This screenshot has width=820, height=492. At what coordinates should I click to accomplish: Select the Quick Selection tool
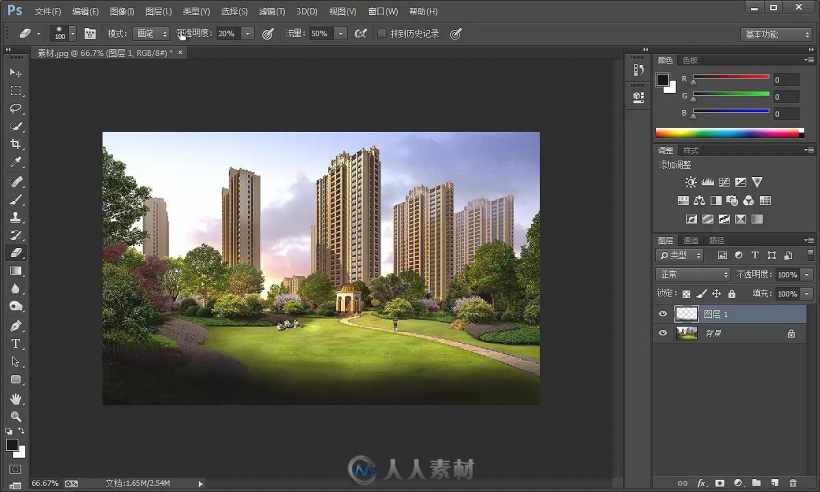point(15,127)
